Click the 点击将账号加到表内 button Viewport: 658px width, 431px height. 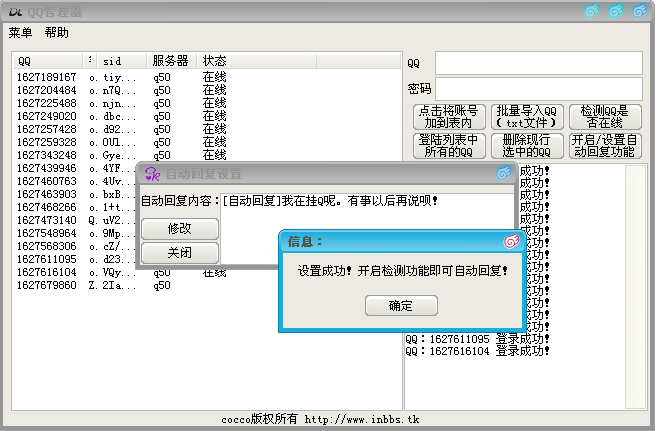tap(447, 117)
